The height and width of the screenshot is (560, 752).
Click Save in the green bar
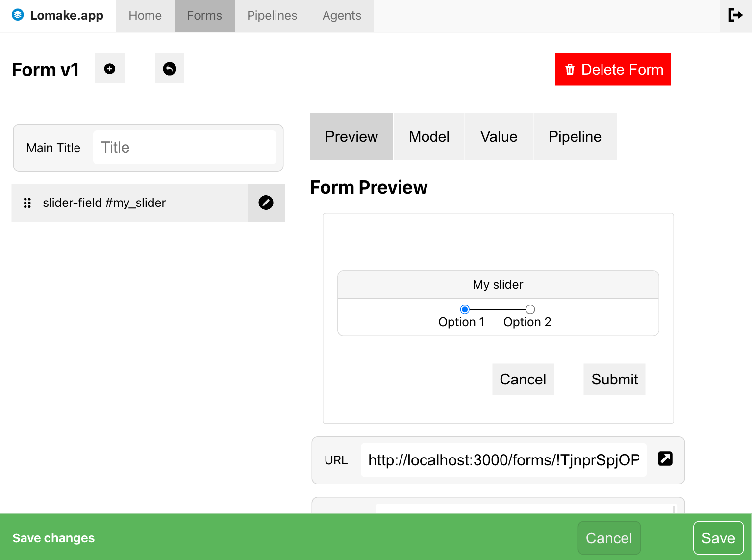718,538
